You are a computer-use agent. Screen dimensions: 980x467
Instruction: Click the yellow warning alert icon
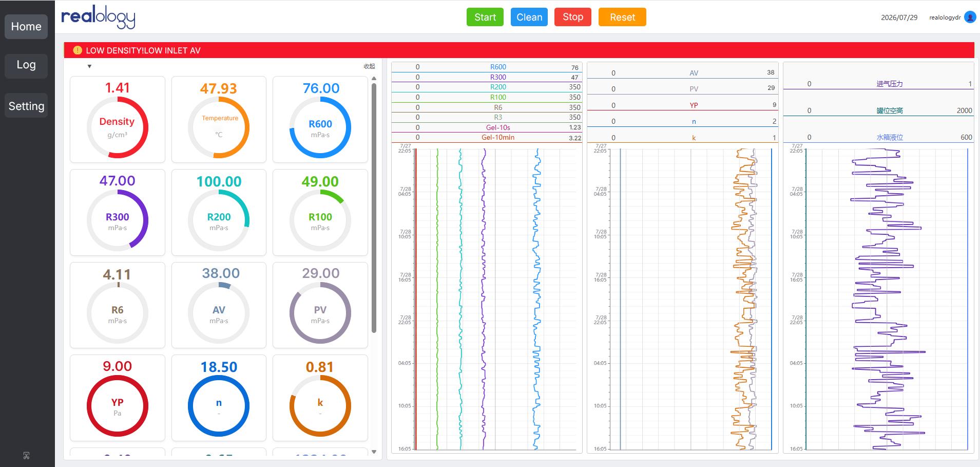tap(78, 50)
